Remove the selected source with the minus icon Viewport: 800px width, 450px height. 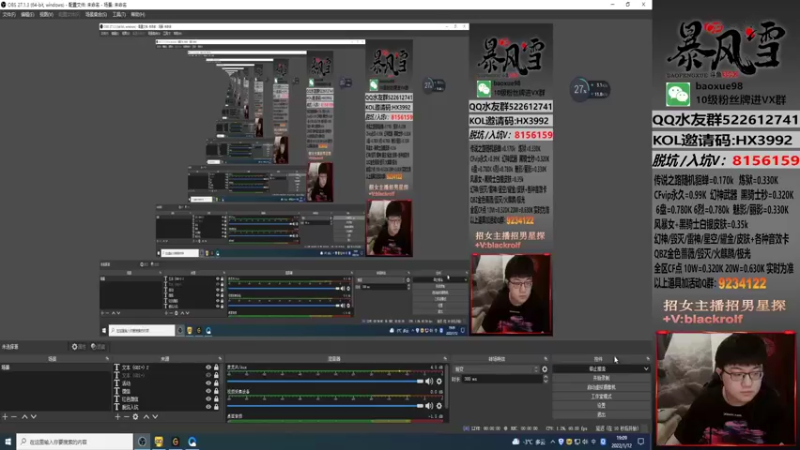pos(127,417)
